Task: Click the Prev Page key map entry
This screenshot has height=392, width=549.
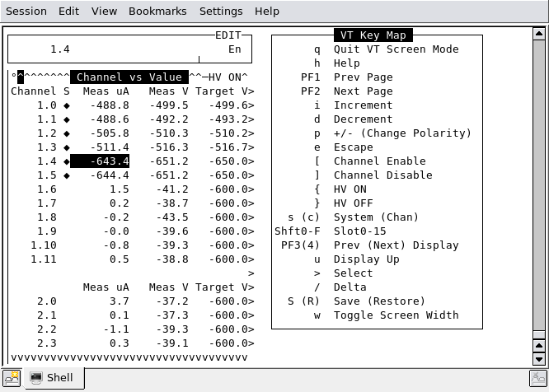Action: coord(363,77)
